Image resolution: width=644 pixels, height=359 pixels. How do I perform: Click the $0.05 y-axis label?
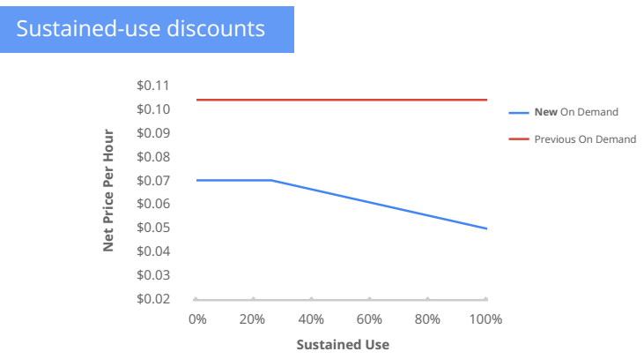tap(152, 228)
